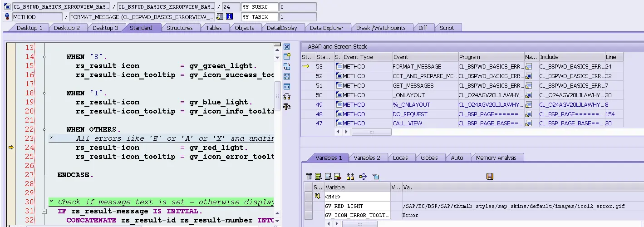The image size is (644, 227).
Task: Click the display object icon beside FORMAT_MESSAGE field
Action: click(x=220, y=17)
